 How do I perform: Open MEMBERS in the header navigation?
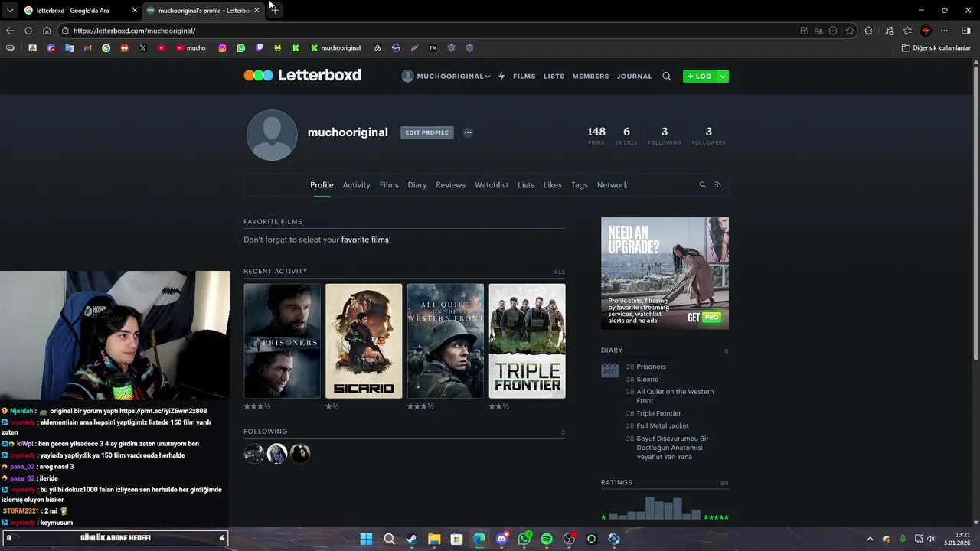tap(590, 77)
